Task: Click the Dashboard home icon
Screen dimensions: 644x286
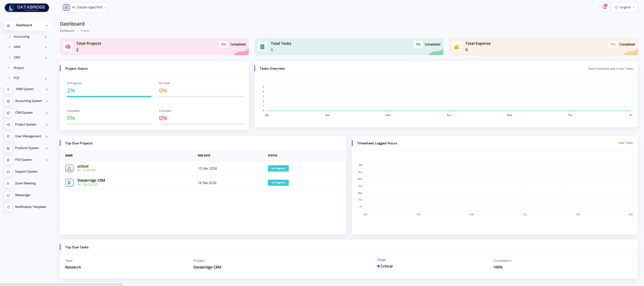Action: point(8,25)
